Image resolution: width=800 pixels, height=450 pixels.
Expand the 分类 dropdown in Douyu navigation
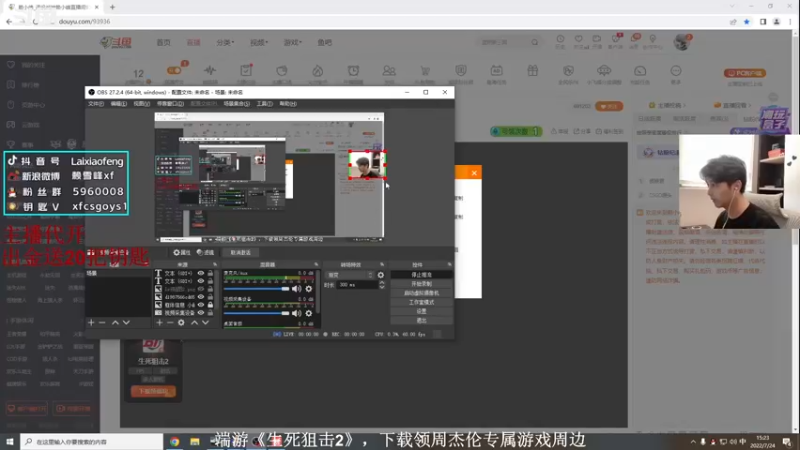click(225, 42)
